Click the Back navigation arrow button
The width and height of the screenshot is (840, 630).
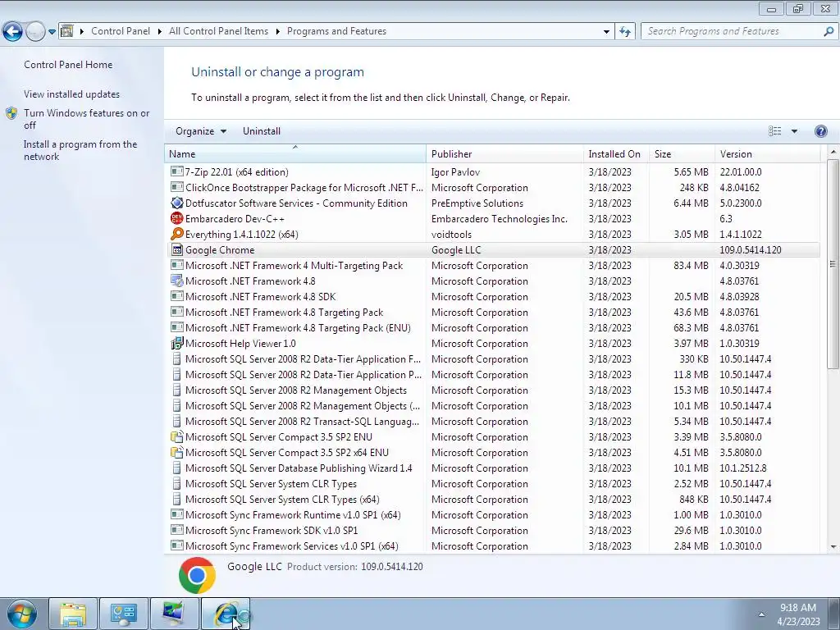coord(13,32)
